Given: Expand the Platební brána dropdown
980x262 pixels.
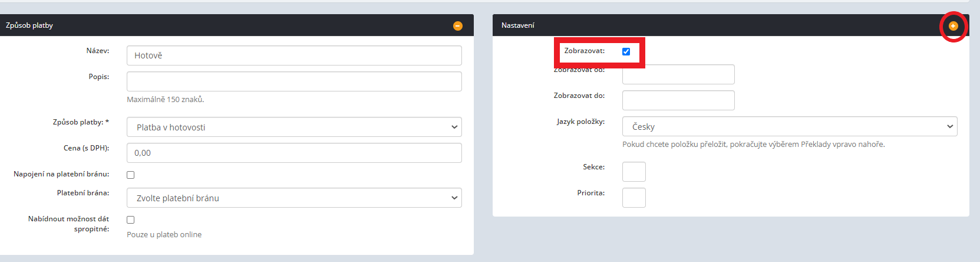Looking at the screenshot, I should pos(293,198).
